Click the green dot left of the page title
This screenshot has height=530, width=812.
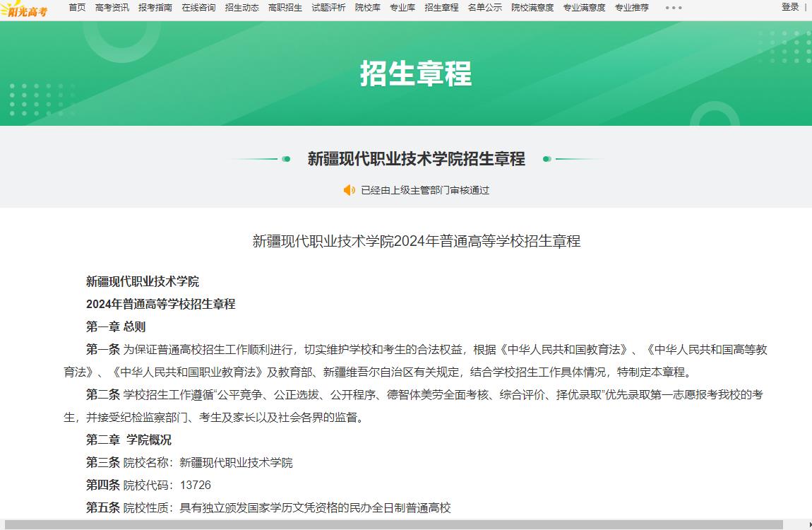(x=285, y=160)
